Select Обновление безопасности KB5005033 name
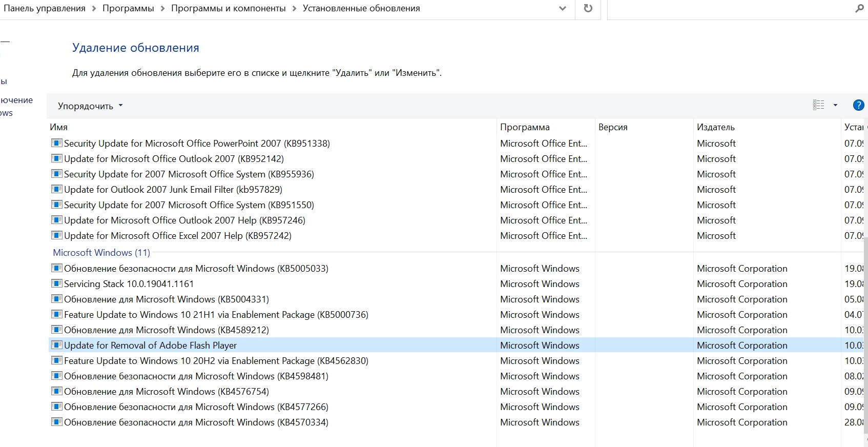 (x=196, y=268)
